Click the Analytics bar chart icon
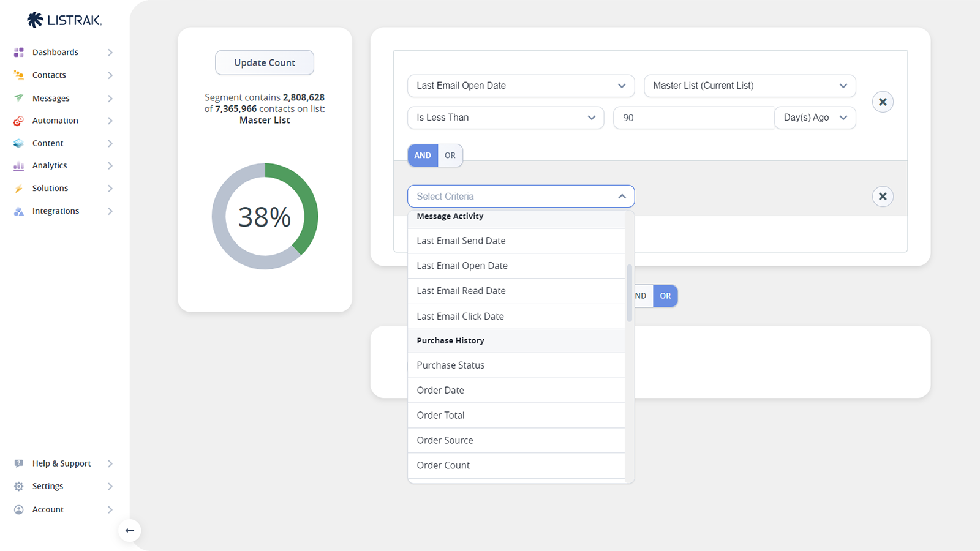This screenshot has width=980, height=551. tap(19, 166)
